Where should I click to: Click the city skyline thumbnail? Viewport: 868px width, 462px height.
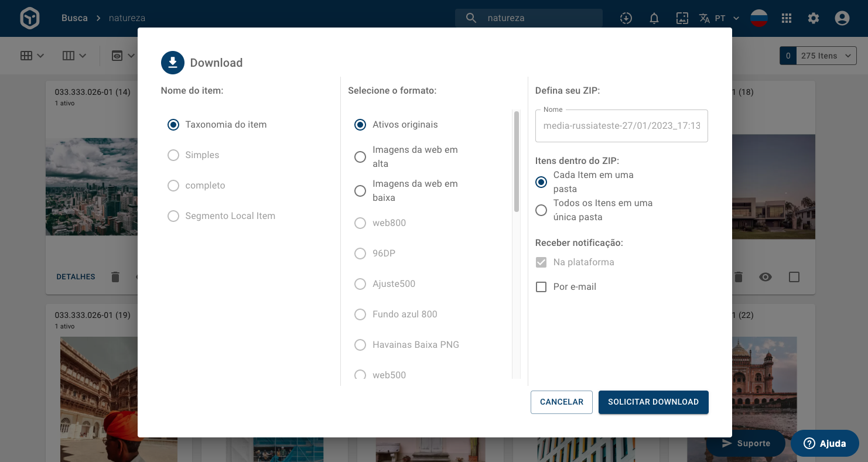coord(91,187)
